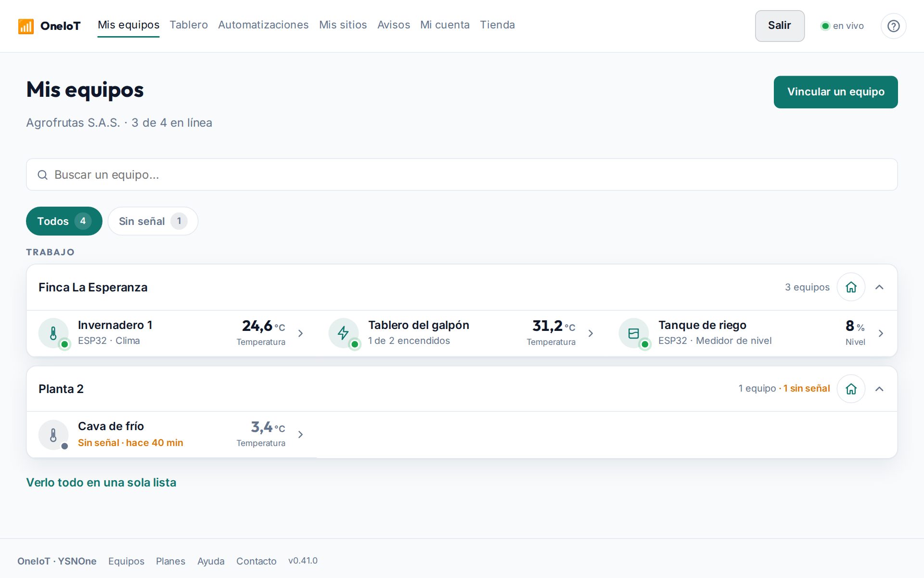Click the Salir button
Screen dimensions: 924x578
pyautogui.click(x=780, y=26)
